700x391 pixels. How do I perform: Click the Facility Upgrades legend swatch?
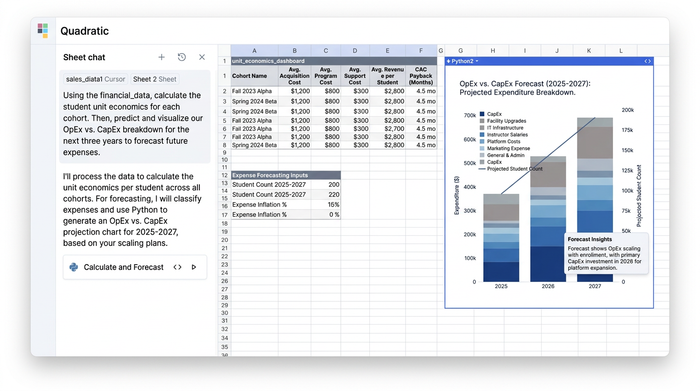click(x=482, y=121)
